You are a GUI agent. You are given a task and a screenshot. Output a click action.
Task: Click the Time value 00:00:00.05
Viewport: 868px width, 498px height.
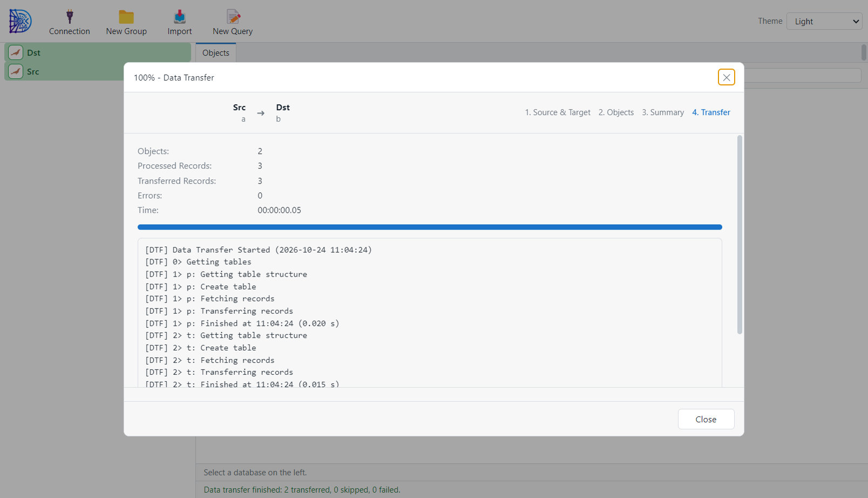pyautogui.click(x=279, y=210)
